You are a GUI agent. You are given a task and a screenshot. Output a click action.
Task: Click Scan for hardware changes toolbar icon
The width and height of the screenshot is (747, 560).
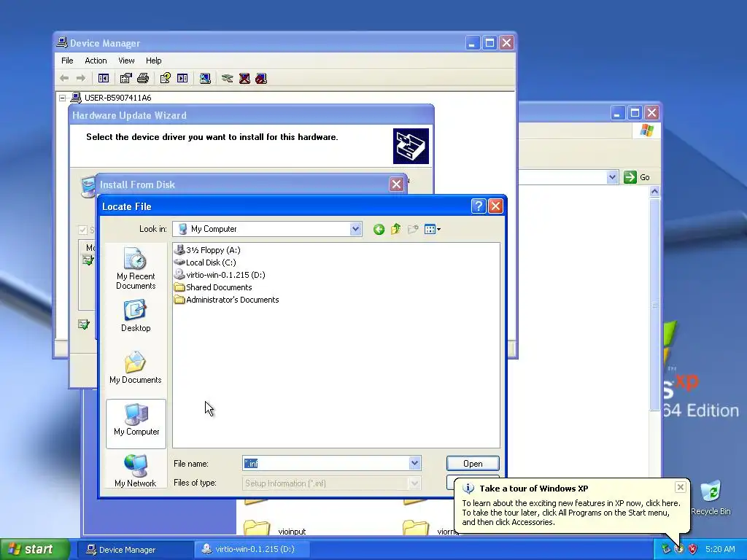pos(205,78)
